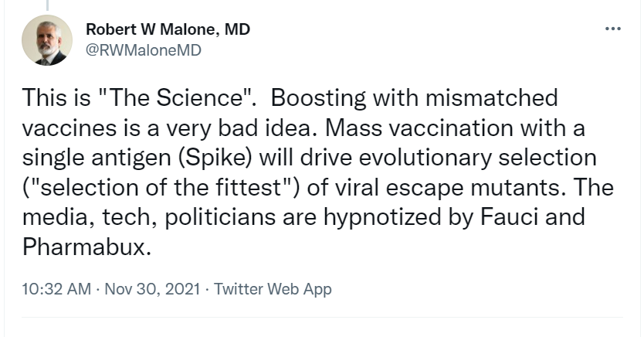
Task: Open the three-dot more options menu
Action: click(x=612, y=29)
